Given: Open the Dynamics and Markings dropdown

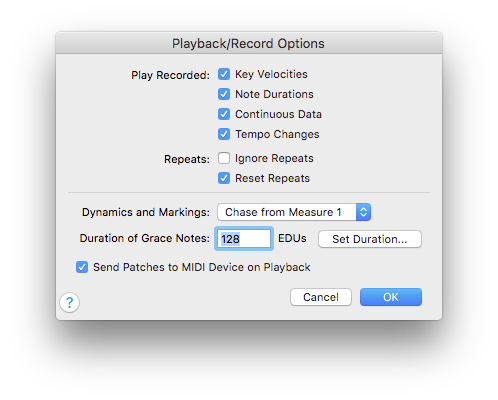Looking at the screenshot, I should pyautogui.click(x=294, y=212).
